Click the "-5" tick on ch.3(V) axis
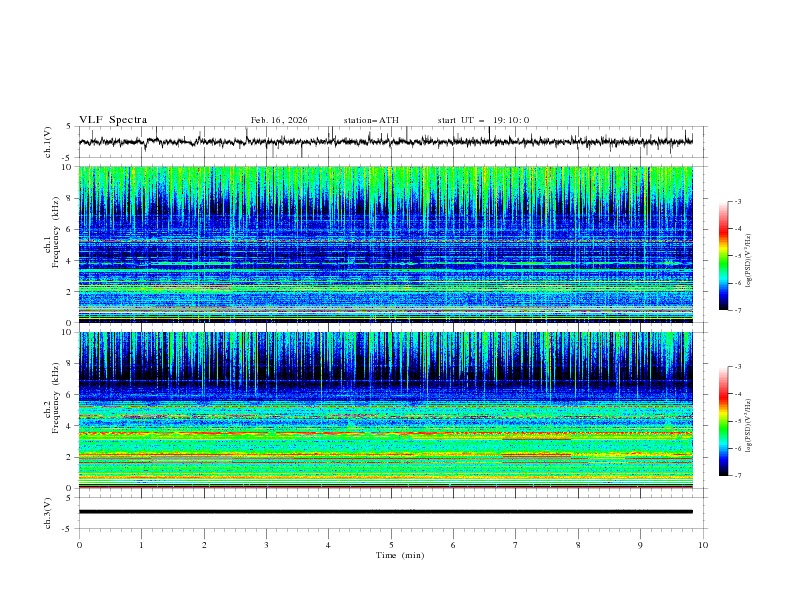 68,529
